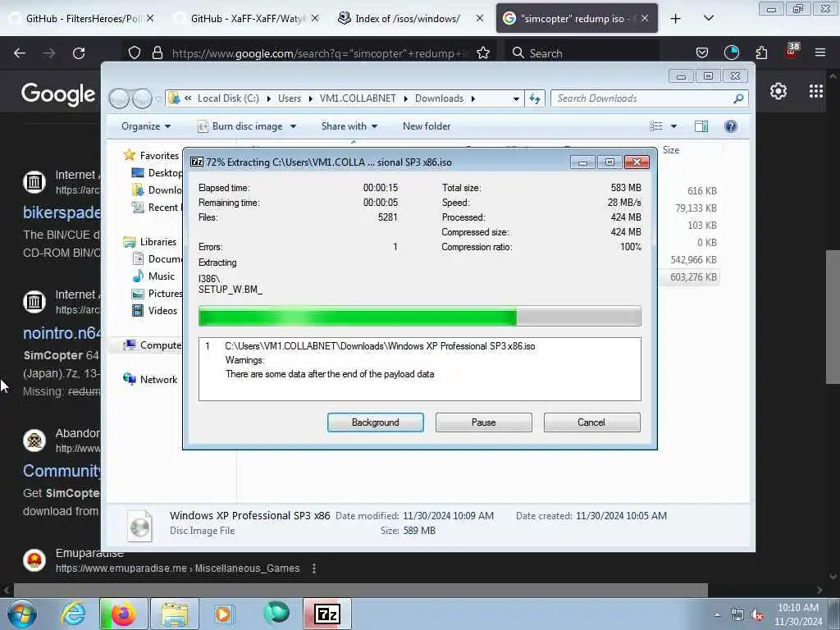Go back in Explorer window
The height and width of the screenshot is (630, 840).
tap(119, 98)
